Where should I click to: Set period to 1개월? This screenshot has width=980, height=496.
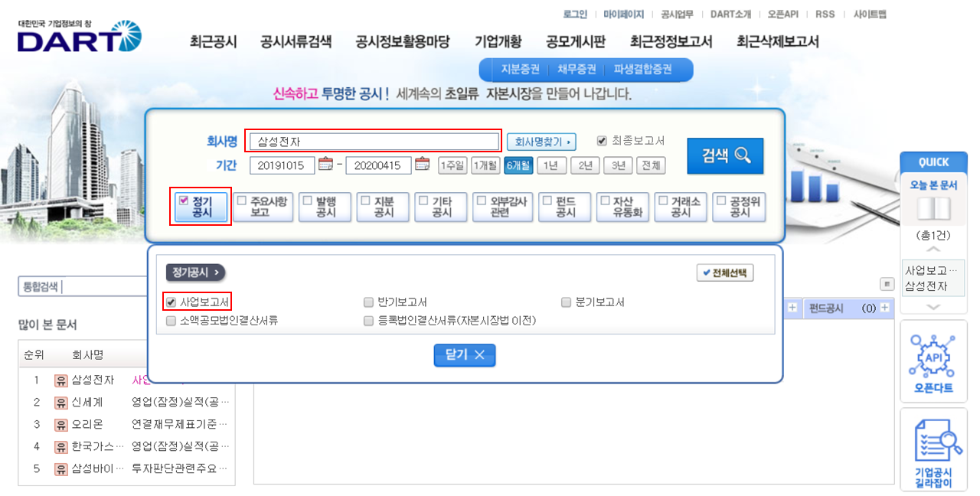pos(485,165)
